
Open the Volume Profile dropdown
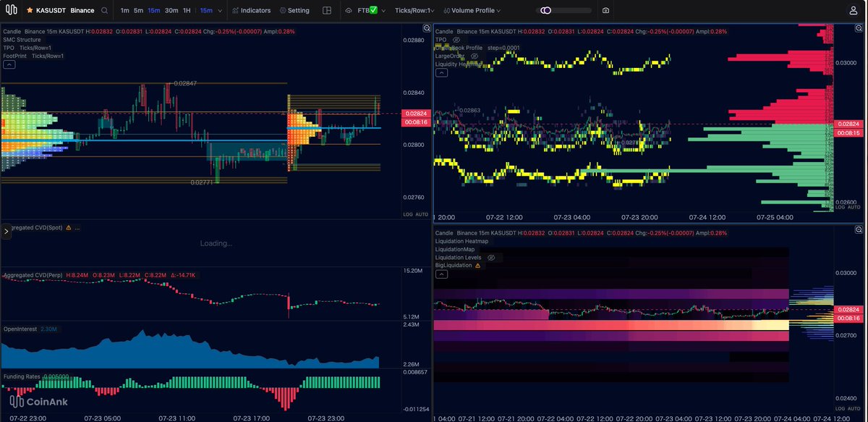(472, 11)
